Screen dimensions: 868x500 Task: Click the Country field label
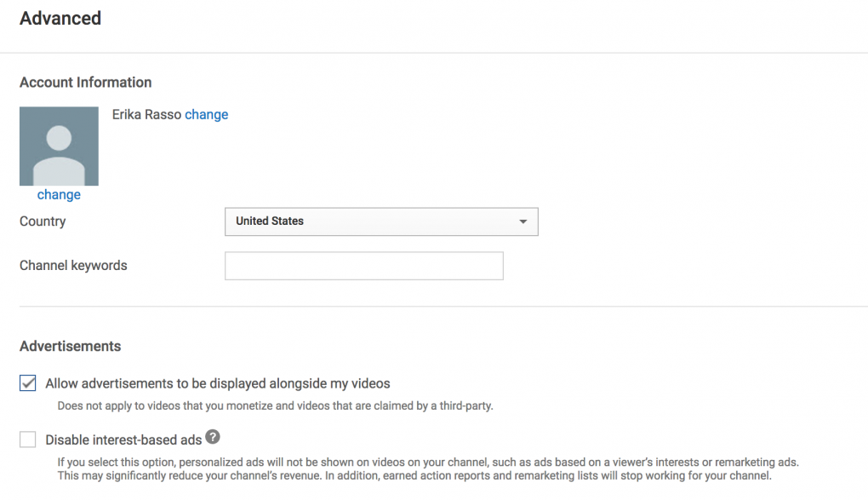coord(43,221)
